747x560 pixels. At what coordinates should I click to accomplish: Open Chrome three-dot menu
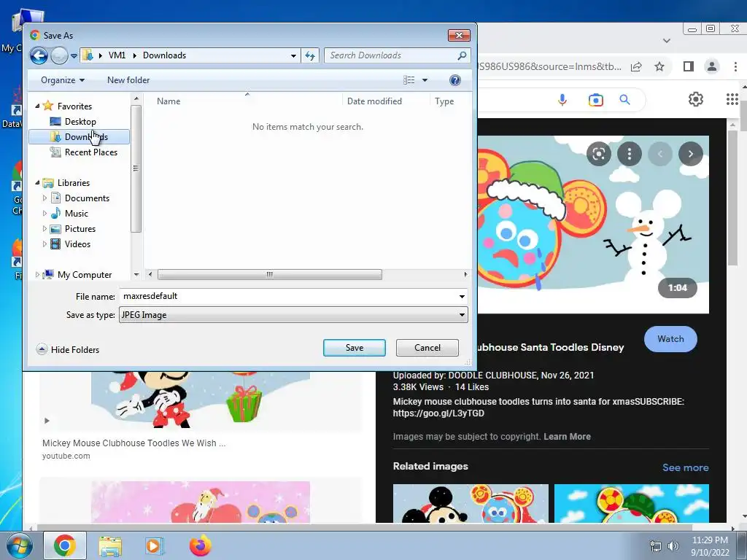pyautogui.click(x=735, y=66)
